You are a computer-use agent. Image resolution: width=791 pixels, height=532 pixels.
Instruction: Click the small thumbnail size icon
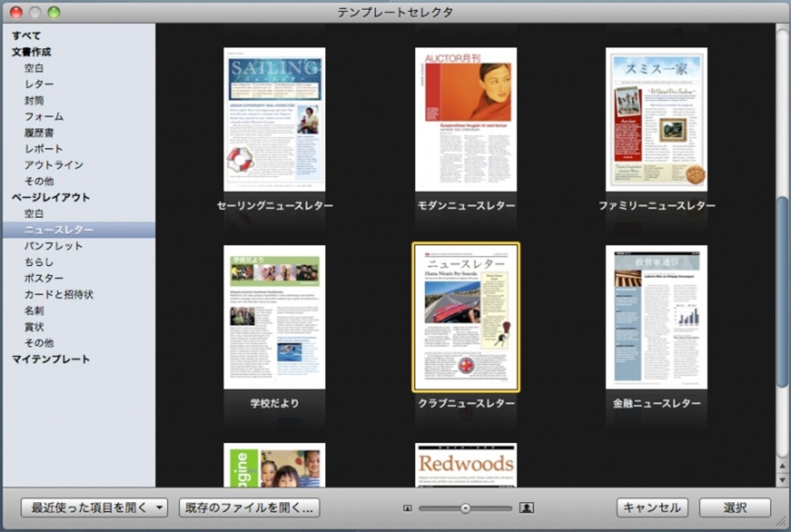coord(407,508)
